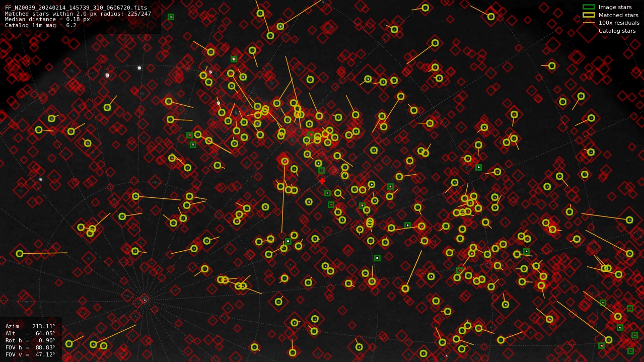Click the "FOV h = 88.83°" readout
This screenshot has height=362, width=644.
(x=30, y=347)
